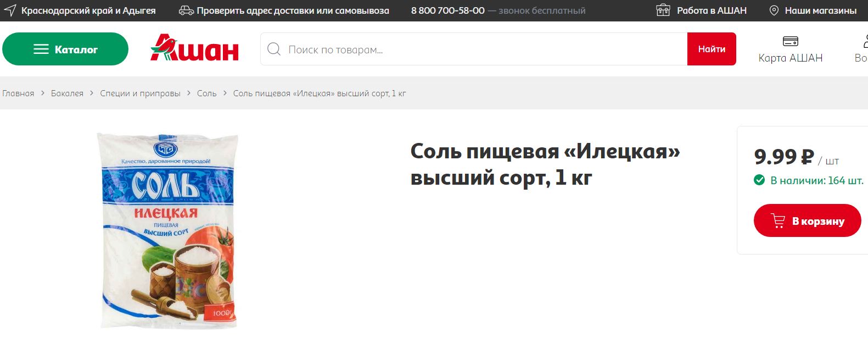Click the green availability check icon
This screenshot has height=337, width=868.
point(759,180)
